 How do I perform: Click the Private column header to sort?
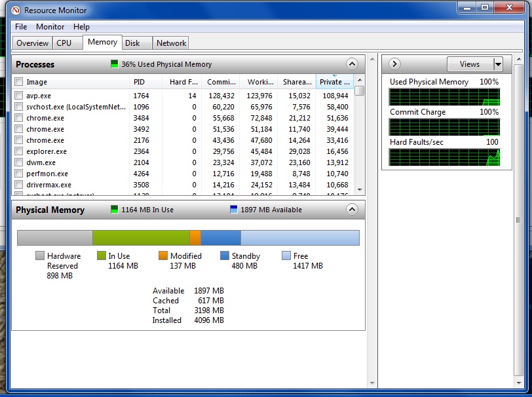click(334, 82)
